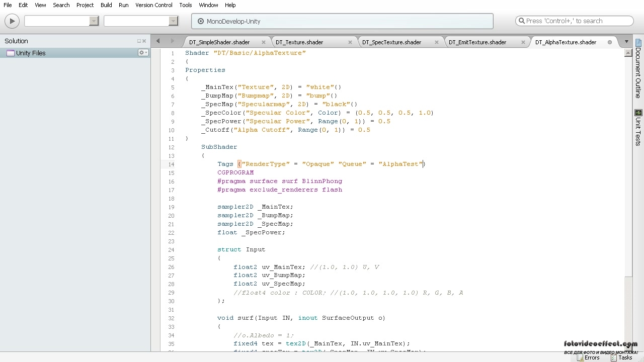
Task: Click the editor scrollbar down arrow
Action: [628, 348]
